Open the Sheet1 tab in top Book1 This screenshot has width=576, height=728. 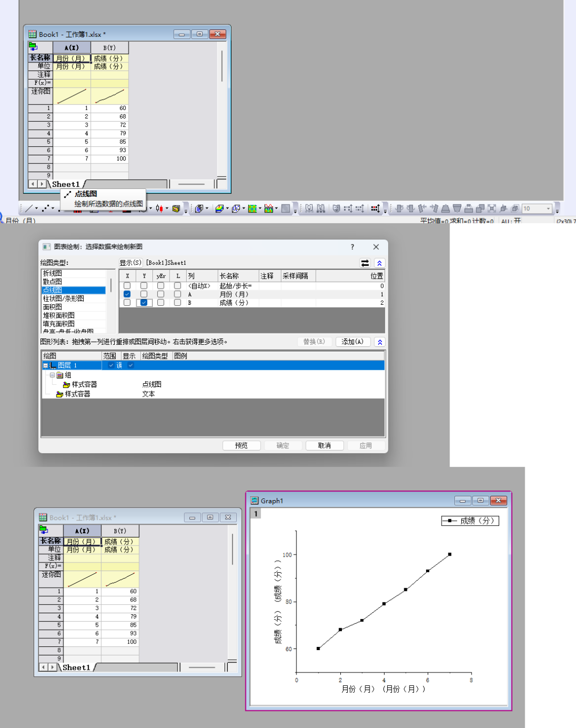[x=66, y=184]
